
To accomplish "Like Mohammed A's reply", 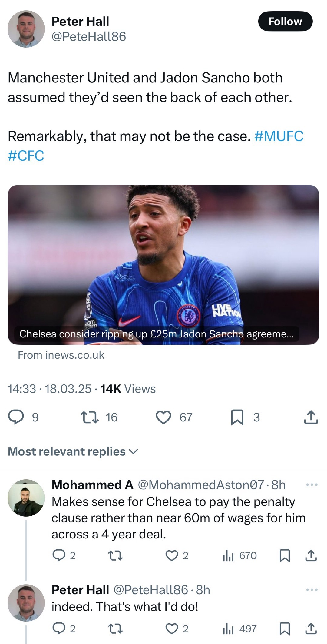I will pyautogui.click(x=172, y=555).
